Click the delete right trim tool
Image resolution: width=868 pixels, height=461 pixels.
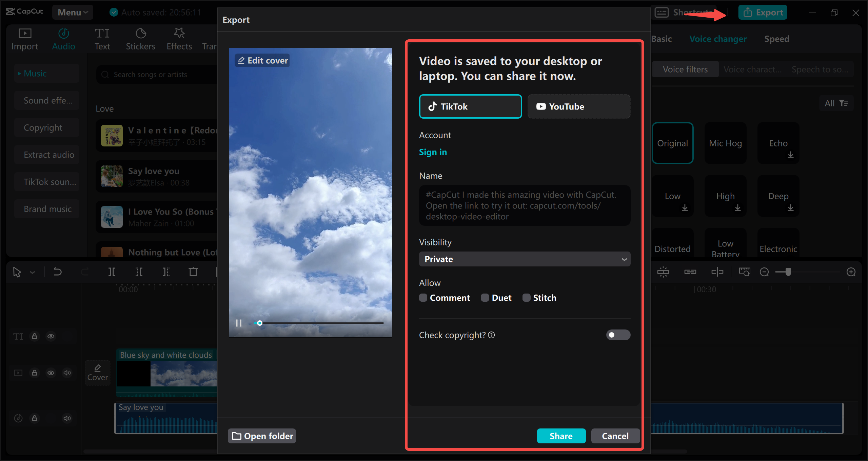click(166, 272)
